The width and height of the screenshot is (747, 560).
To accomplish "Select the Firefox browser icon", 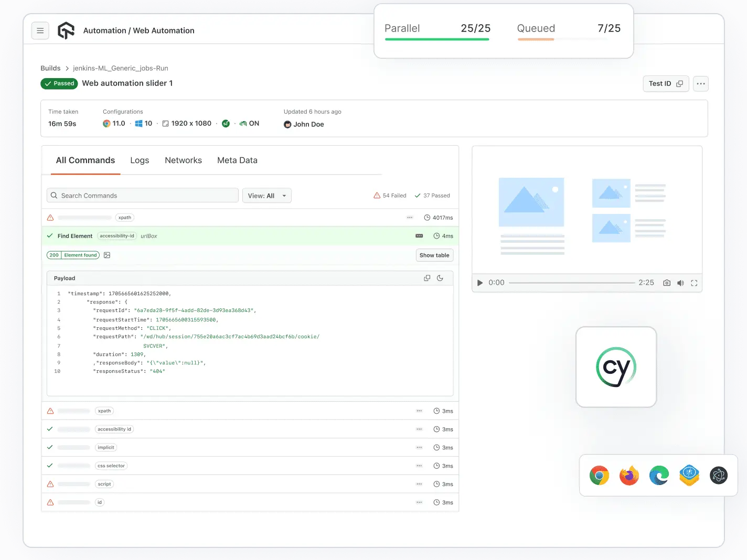I will point(629,475).
